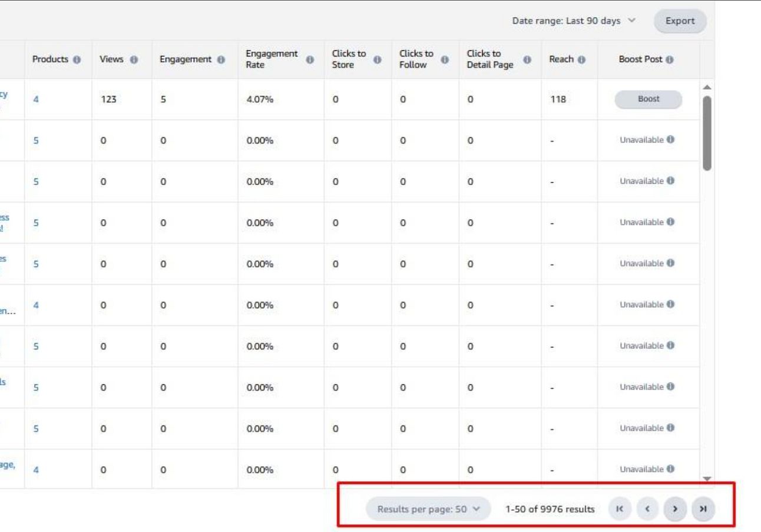Screen dimensions: 761x532
Task: Go to the first page of results
Action: coord(619,509)
